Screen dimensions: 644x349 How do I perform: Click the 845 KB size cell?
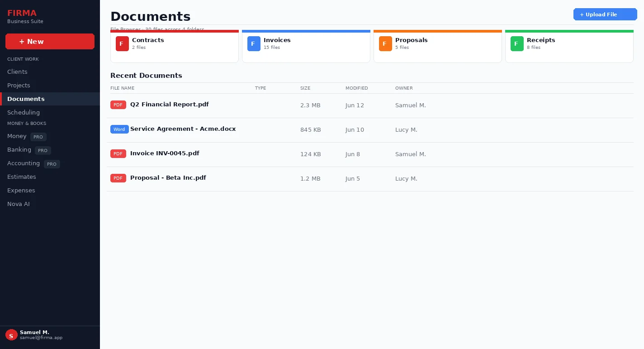click(311, 130)
